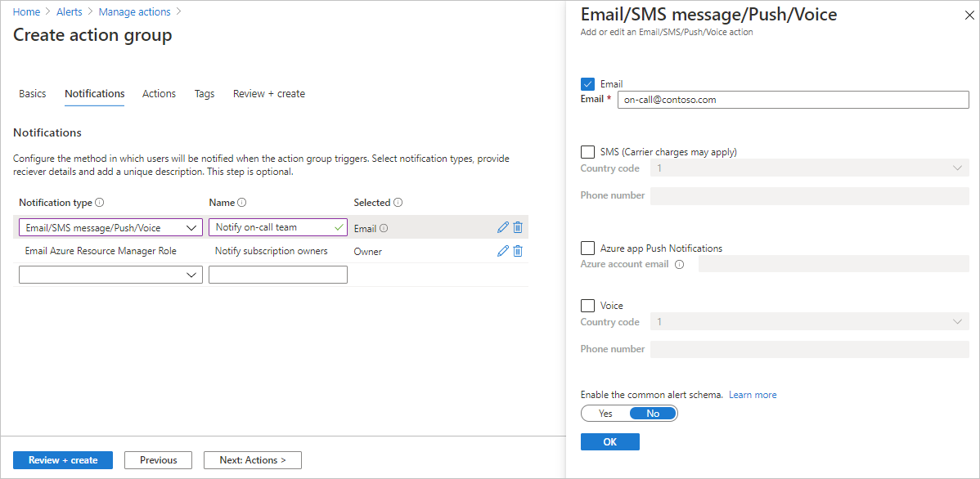
Task: Switch to the Basics tab
Action: click(32, 93)
